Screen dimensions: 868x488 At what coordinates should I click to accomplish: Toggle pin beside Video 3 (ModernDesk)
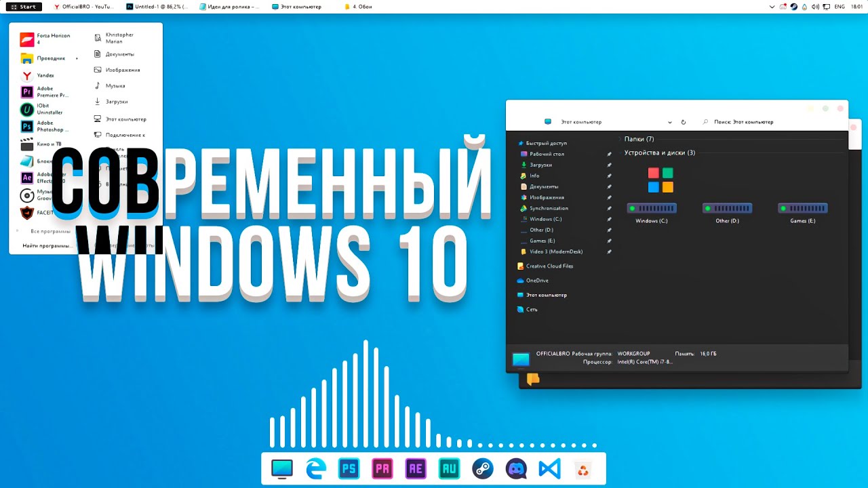click(x=609, y=251)
